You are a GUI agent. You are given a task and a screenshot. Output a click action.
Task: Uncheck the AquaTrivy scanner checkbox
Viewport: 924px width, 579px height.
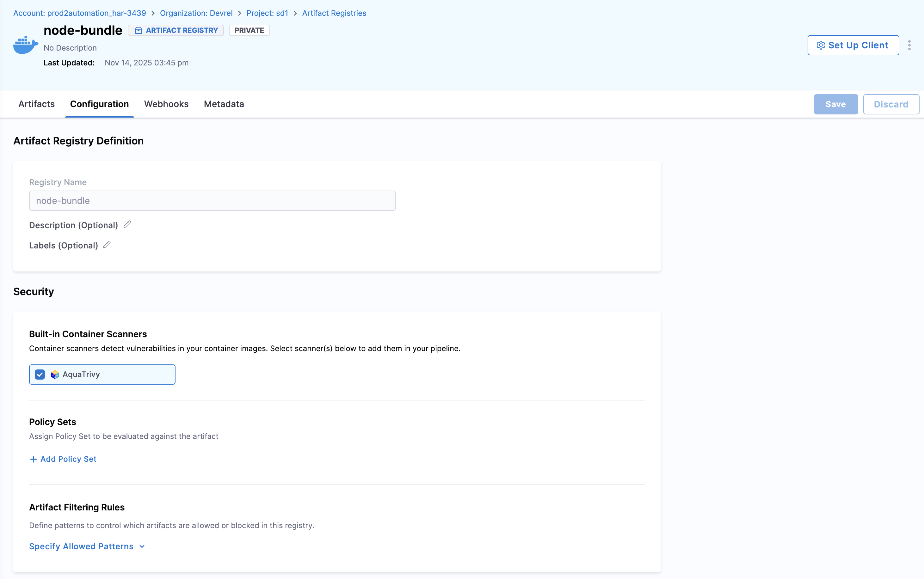pos(40,375)
